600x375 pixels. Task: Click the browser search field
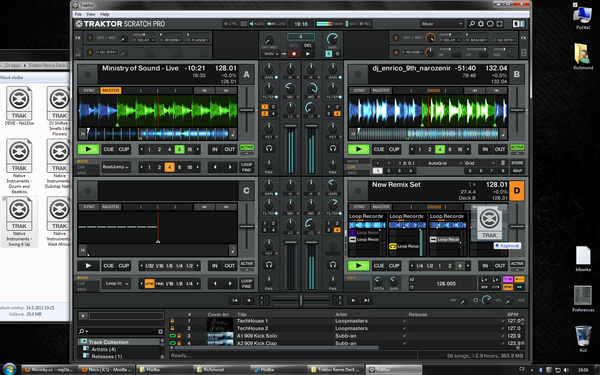coord(121,331)
